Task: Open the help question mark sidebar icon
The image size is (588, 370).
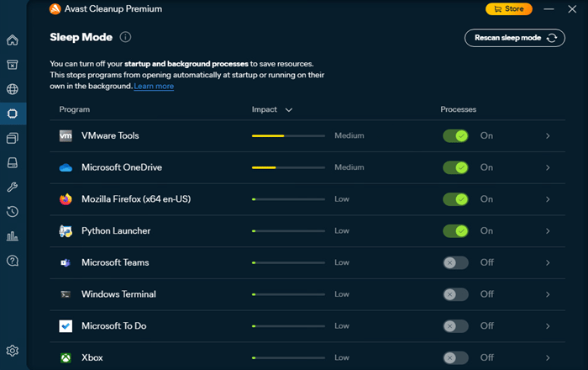Action: [13, 261]
